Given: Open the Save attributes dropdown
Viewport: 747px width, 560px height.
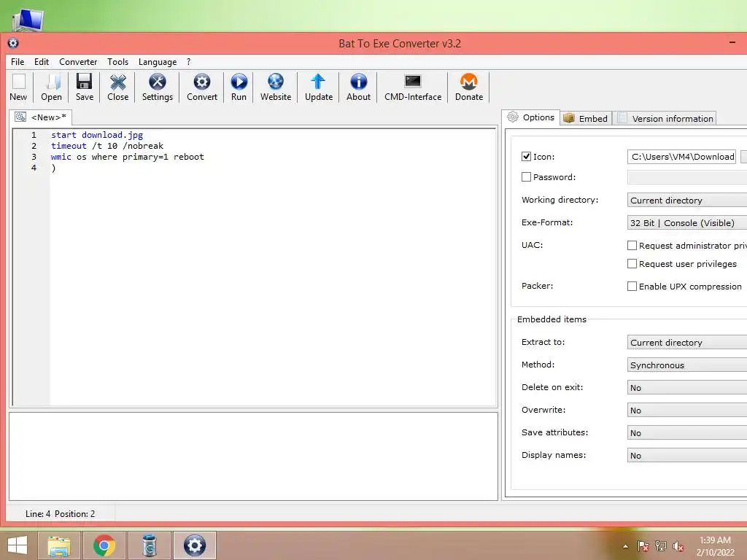Looking at the screenshot, I should pos(687,433).
